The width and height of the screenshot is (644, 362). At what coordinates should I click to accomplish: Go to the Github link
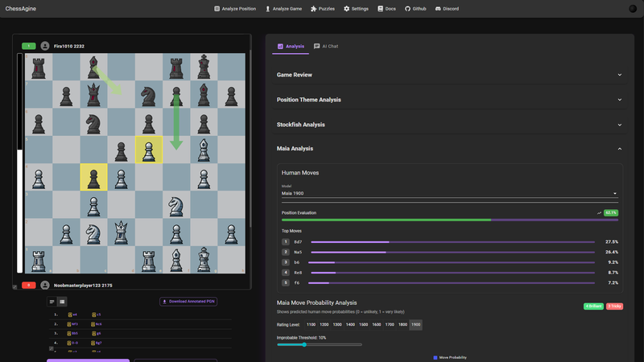(415, 9)
